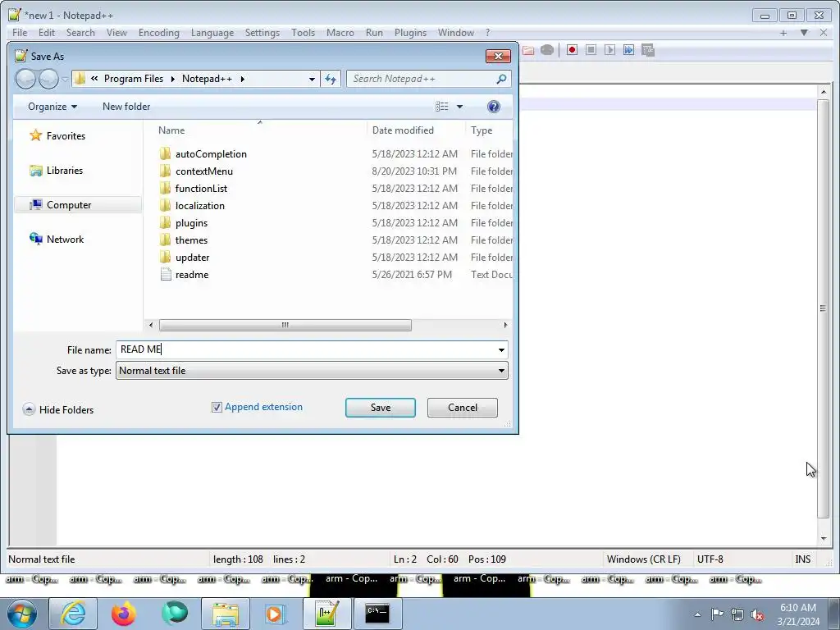Open the Language menu

[x=212, y=33]
